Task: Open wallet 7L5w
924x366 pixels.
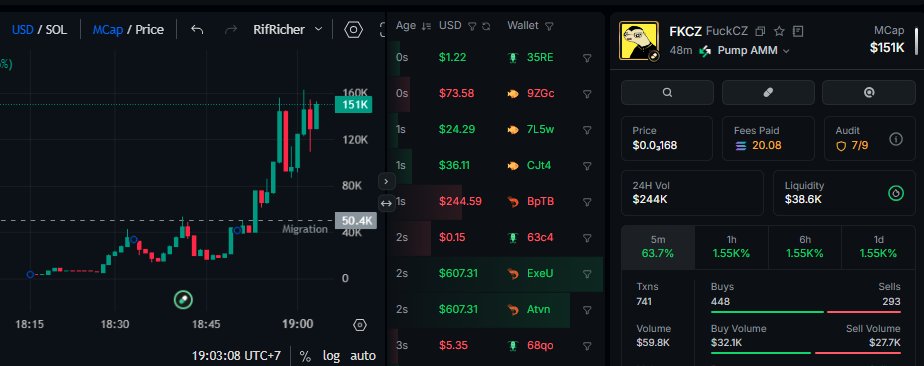Action: 540,130
